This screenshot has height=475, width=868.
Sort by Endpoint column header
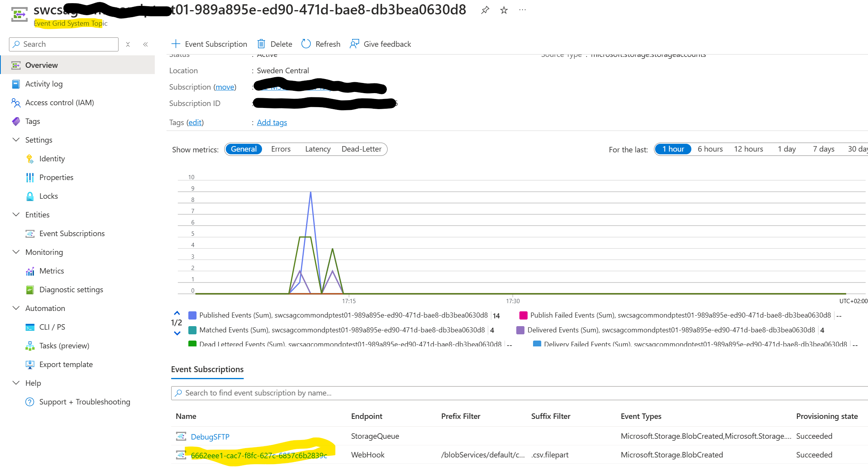point(367,416)
